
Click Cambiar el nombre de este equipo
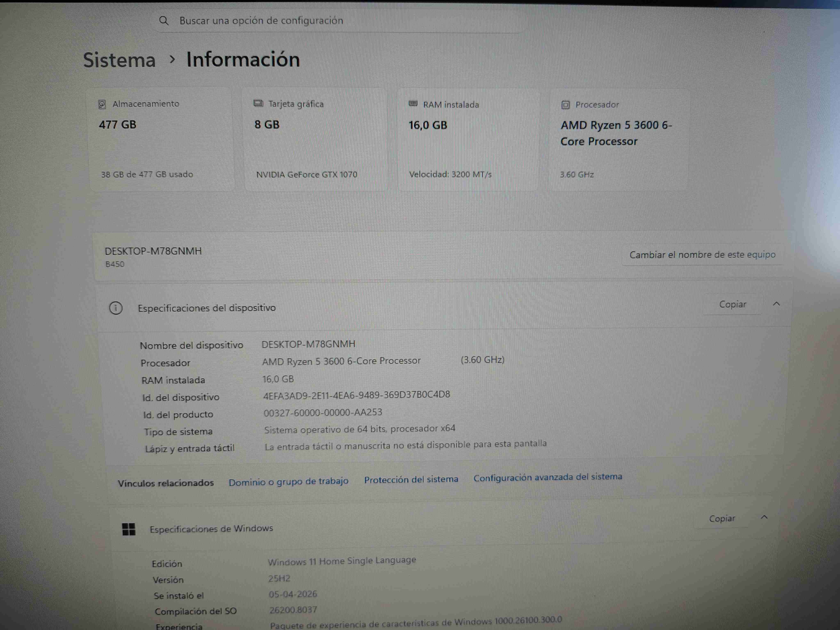(x=702, y=255)
